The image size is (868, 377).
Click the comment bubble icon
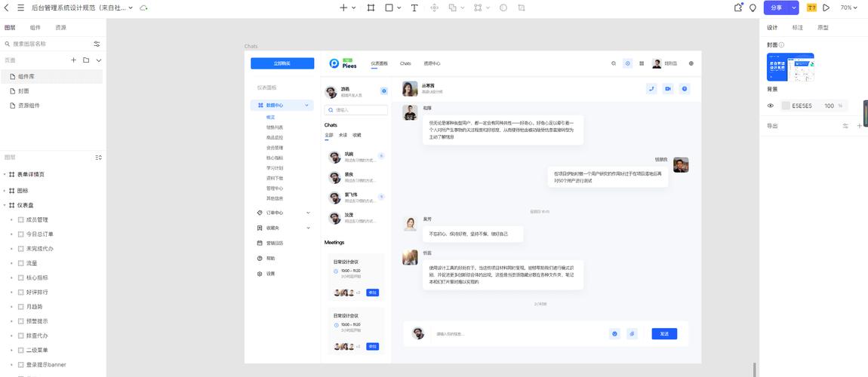coord(753,8)
